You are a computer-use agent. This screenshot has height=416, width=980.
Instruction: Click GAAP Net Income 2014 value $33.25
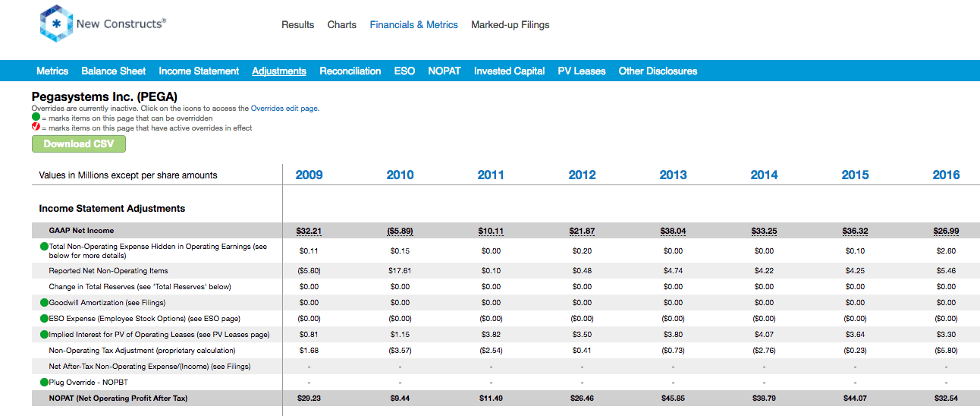click(x=764, y=231)
